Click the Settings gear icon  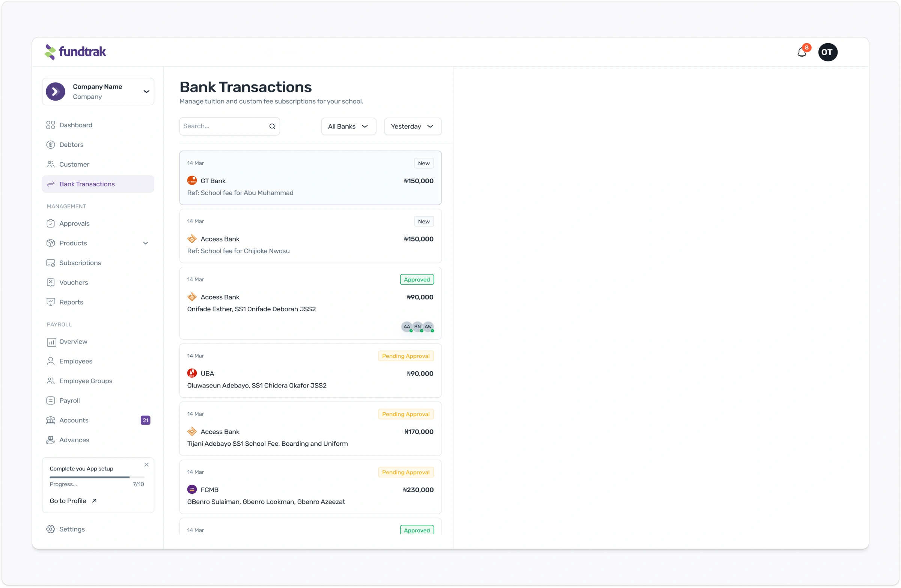pyautogui.click(x=51, y=529)
